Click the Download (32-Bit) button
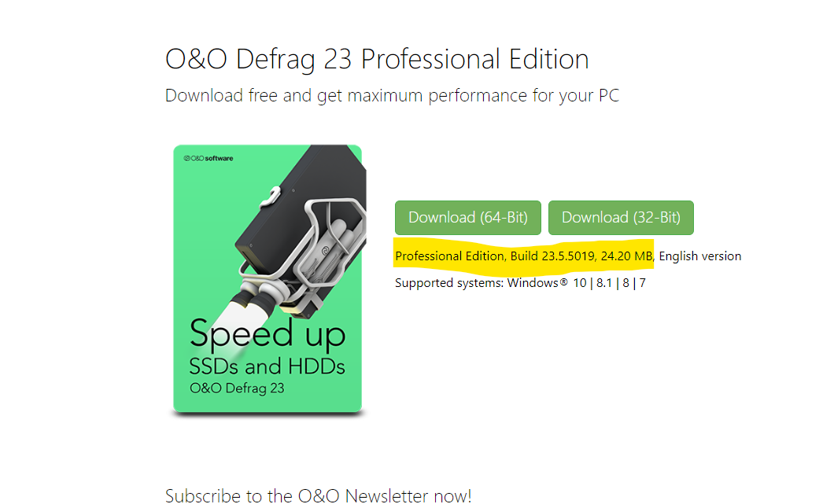 tap(621, 218)
